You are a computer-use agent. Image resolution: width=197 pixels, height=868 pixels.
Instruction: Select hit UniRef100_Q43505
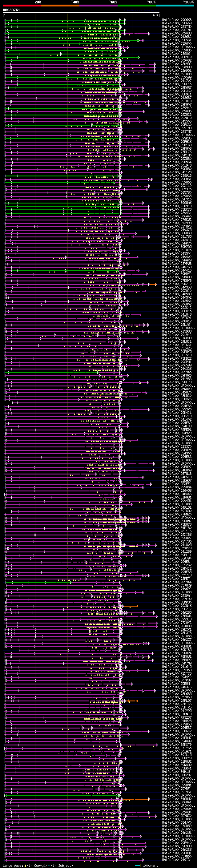177,121
